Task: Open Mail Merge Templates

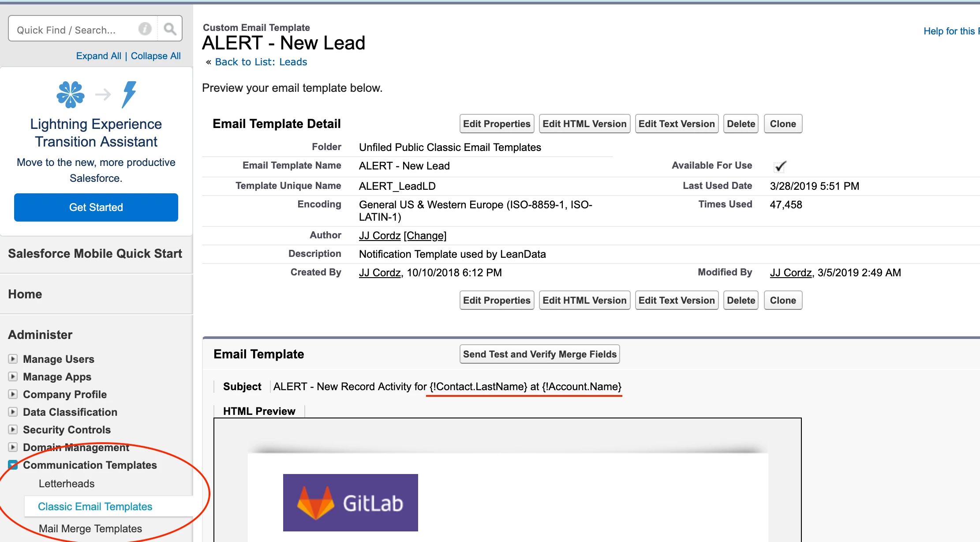Action: point(90,528)
